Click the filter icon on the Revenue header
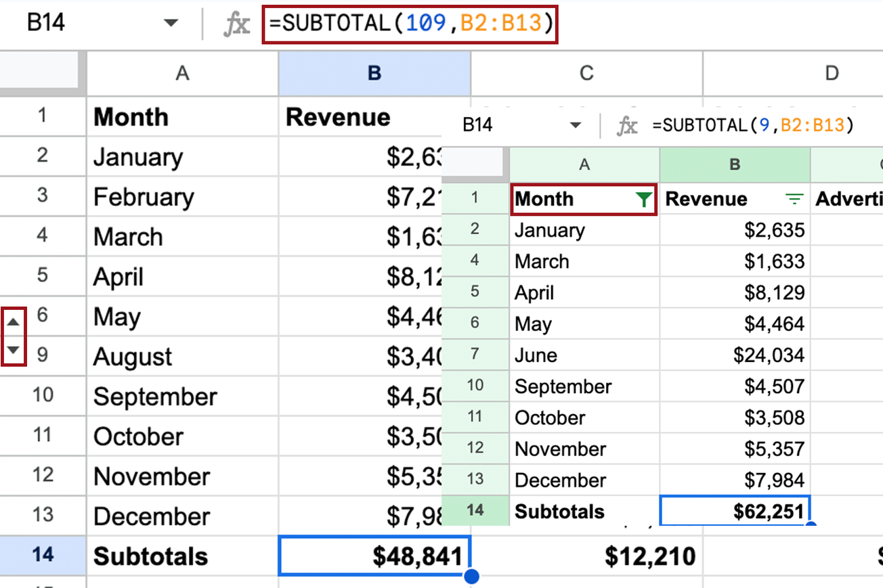 [x=794, y=198]
